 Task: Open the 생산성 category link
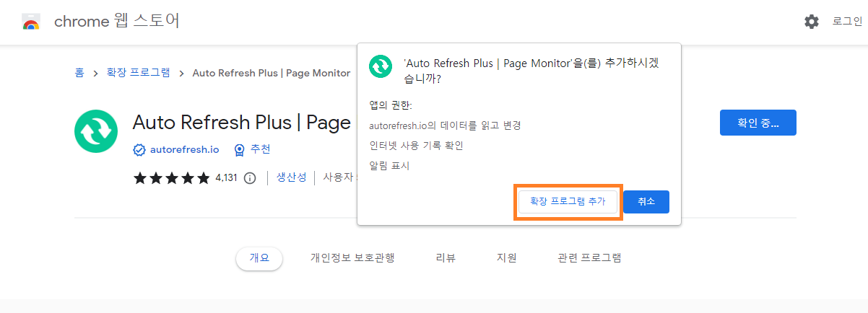pos(292,177)
